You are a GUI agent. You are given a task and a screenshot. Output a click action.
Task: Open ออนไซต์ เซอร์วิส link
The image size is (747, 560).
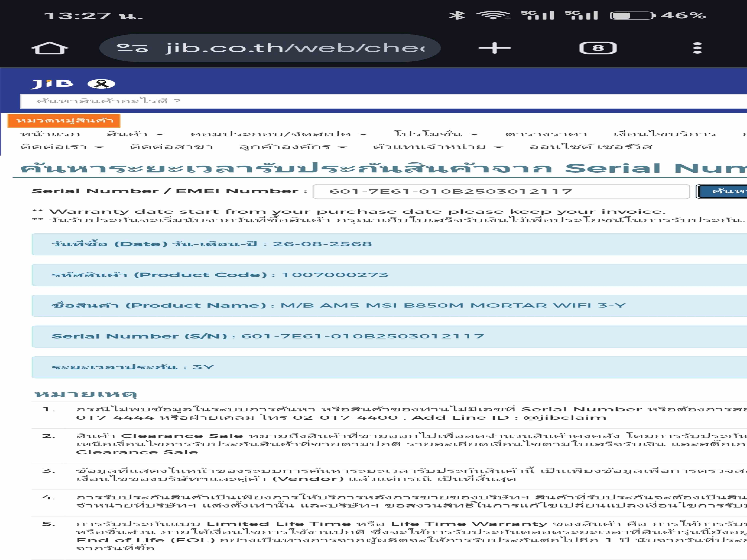(x=590, y=147)
